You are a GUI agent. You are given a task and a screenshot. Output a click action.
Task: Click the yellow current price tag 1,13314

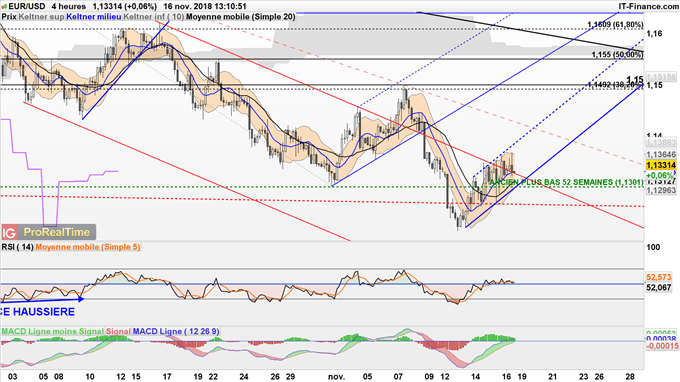click(661, 166)
